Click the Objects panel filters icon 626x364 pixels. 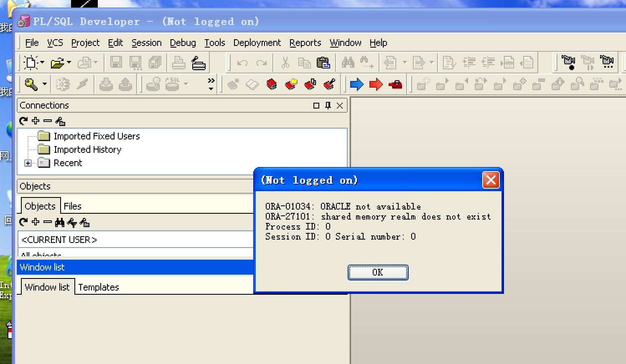pyautogui.click(x=72, y=223)
